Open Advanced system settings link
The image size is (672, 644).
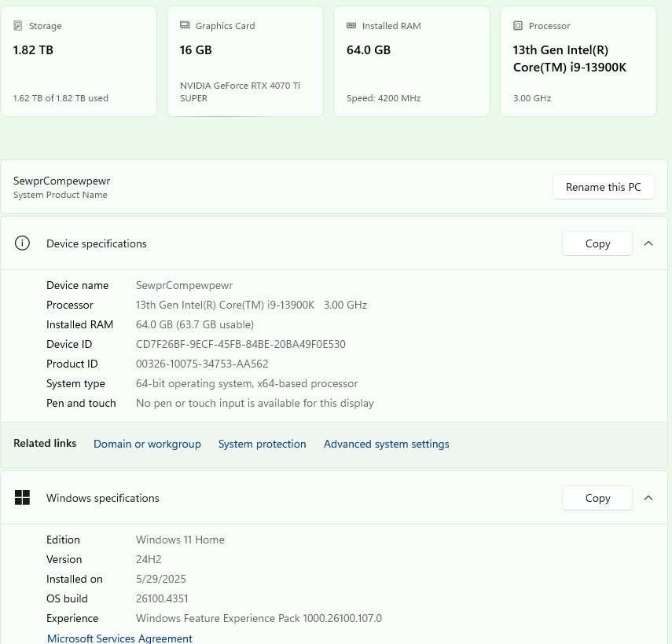click(x=387, y=444)
